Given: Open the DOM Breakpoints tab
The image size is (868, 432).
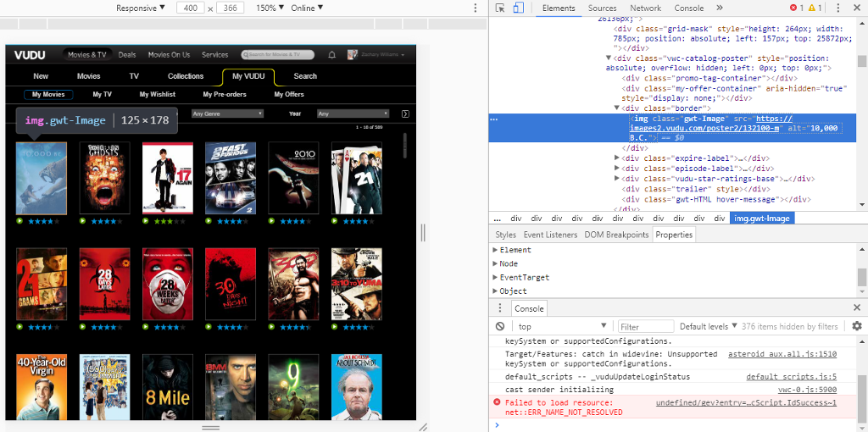Looking at the screenshot, I should (617, 235).
